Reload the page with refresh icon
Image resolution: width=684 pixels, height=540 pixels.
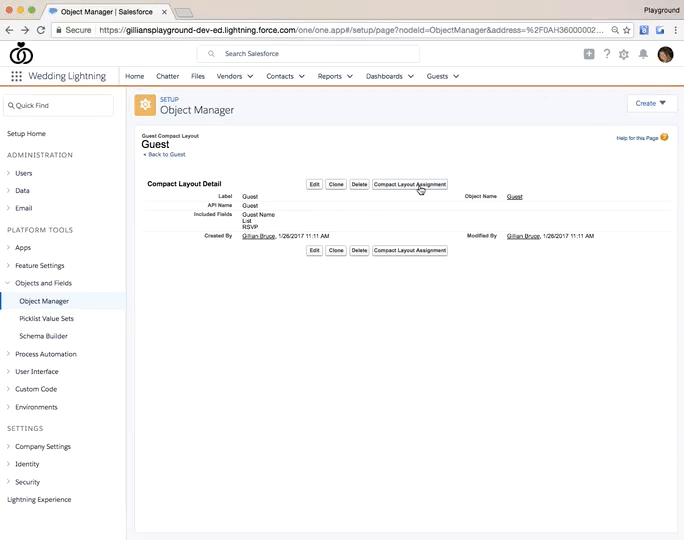tap(41, 30)
